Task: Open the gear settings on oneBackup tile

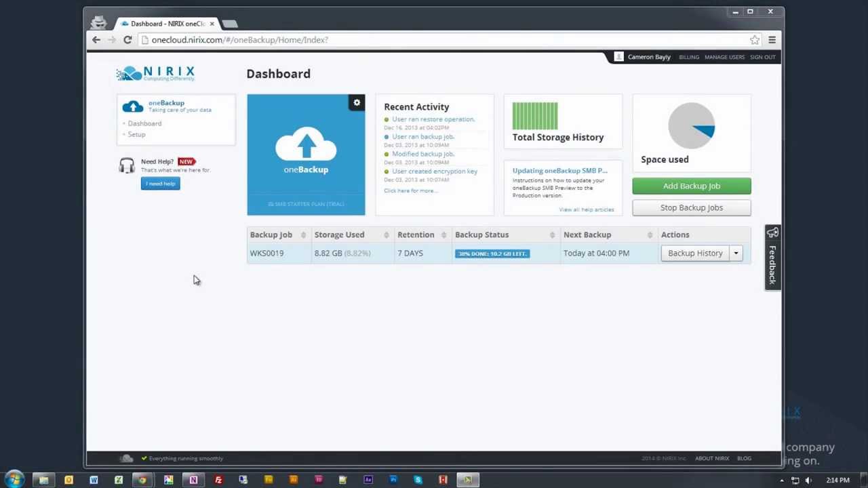Action: (x=357, y=102)
